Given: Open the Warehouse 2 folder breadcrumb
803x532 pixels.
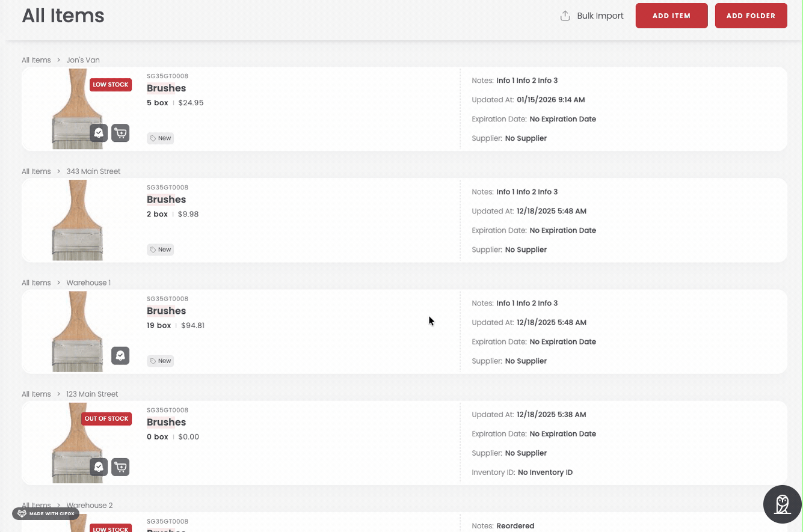Looking at the screenshot, I should point(89,506).
